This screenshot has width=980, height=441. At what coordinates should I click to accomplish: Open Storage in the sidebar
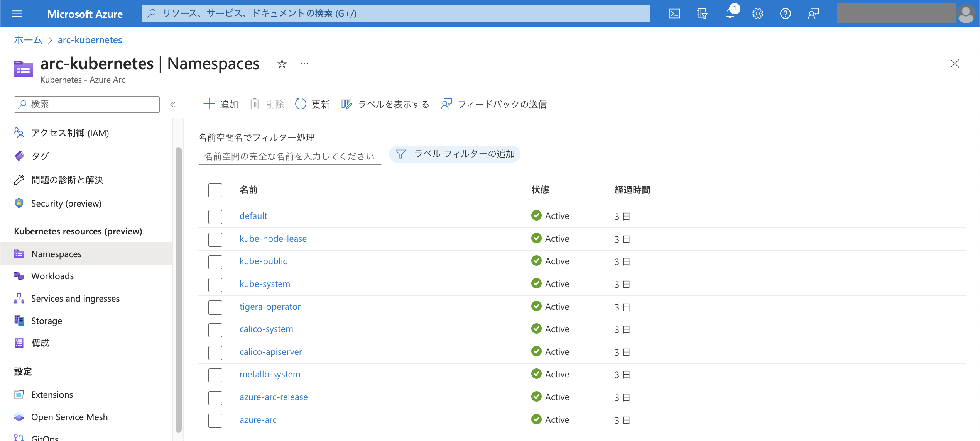pos(38,321)
